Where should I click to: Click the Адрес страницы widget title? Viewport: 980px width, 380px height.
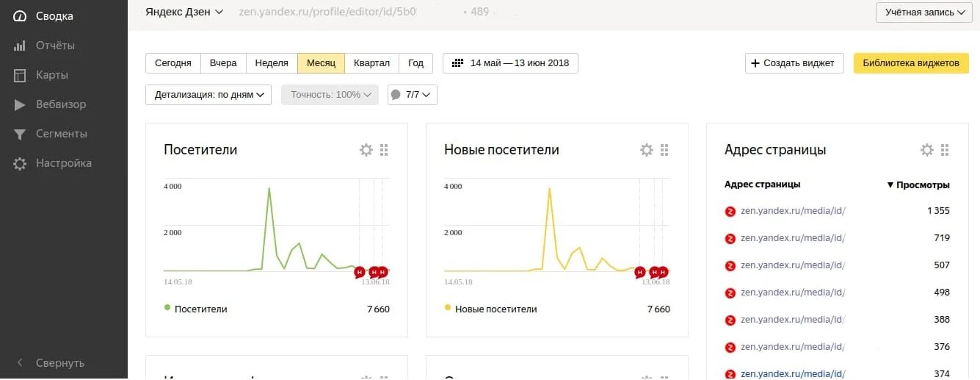(775, 150)
